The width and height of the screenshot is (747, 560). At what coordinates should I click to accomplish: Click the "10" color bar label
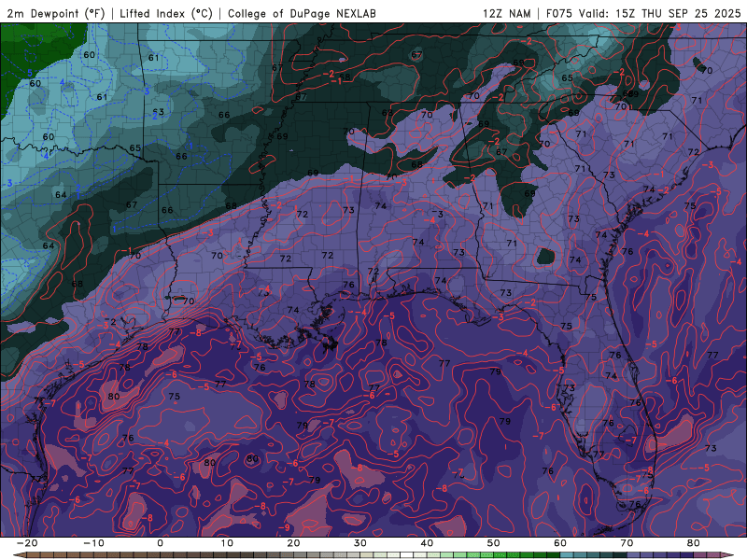(227, 543)
